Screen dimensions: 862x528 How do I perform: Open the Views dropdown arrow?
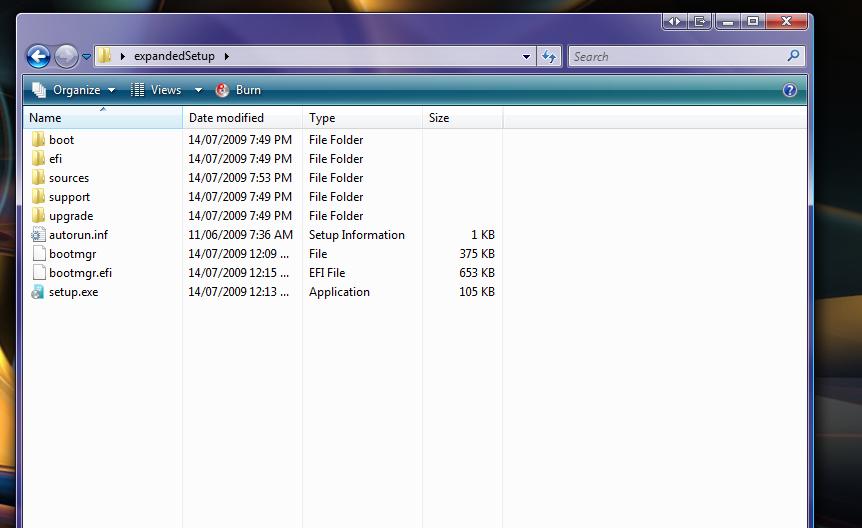(x=198, y=90)
